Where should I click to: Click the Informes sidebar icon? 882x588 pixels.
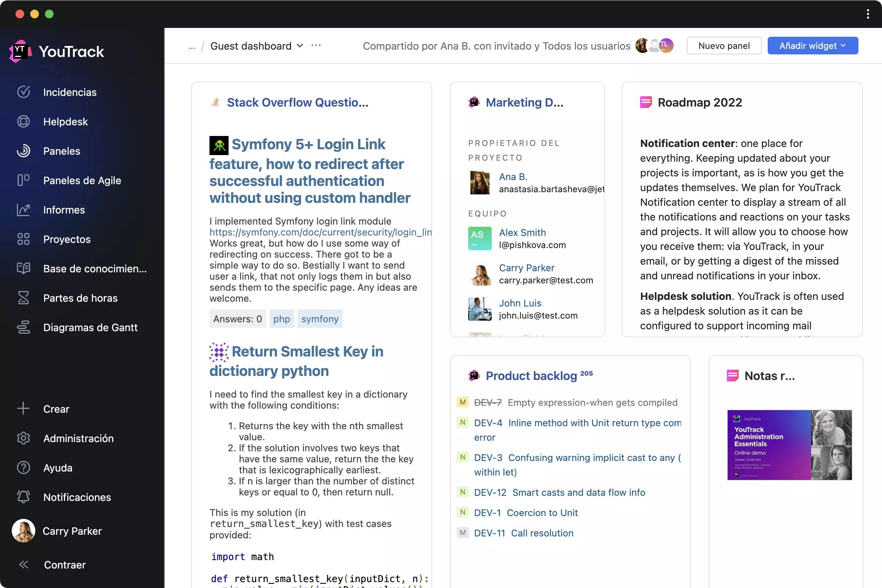(x=22, y=209)
